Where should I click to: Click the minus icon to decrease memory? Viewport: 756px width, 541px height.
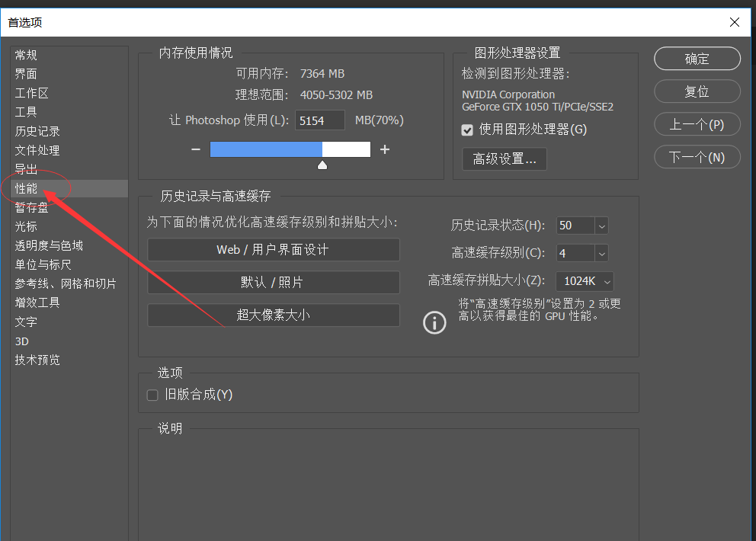pos(196,149)
